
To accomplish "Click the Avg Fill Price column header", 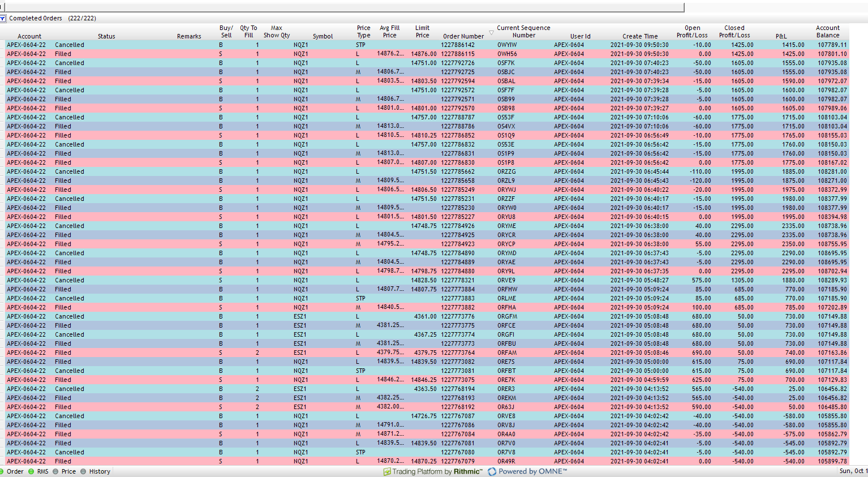I will [390, 32].
